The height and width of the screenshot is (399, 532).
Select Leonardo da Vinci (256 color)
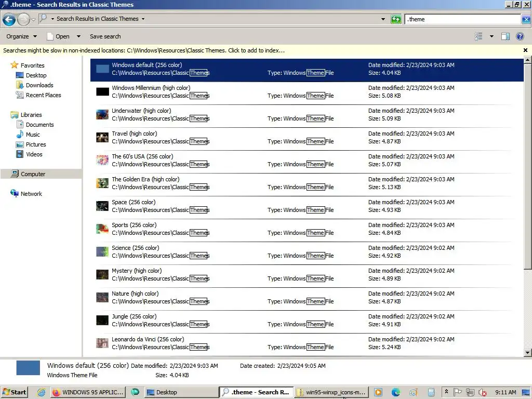307,344
